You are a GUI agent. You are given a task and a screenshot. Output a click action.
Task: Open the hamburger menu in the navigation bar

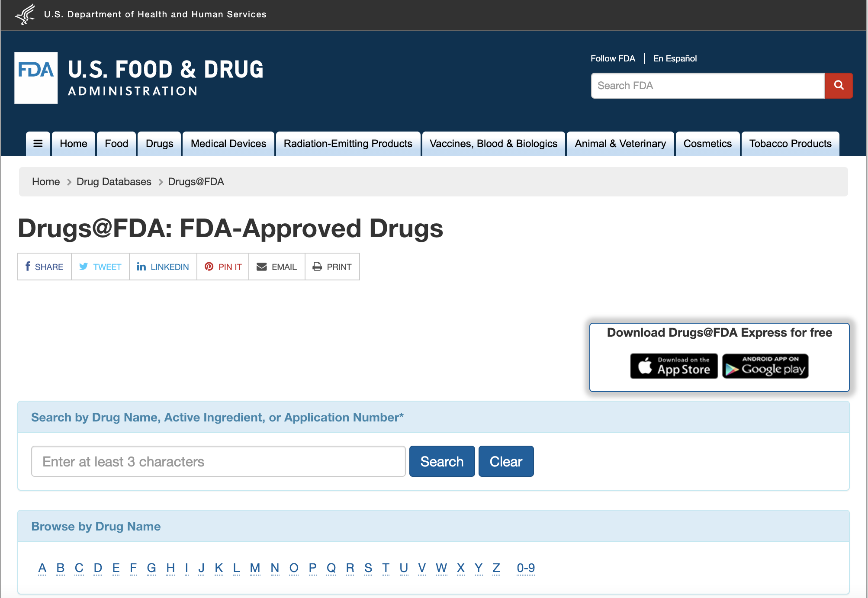point(38,144)
